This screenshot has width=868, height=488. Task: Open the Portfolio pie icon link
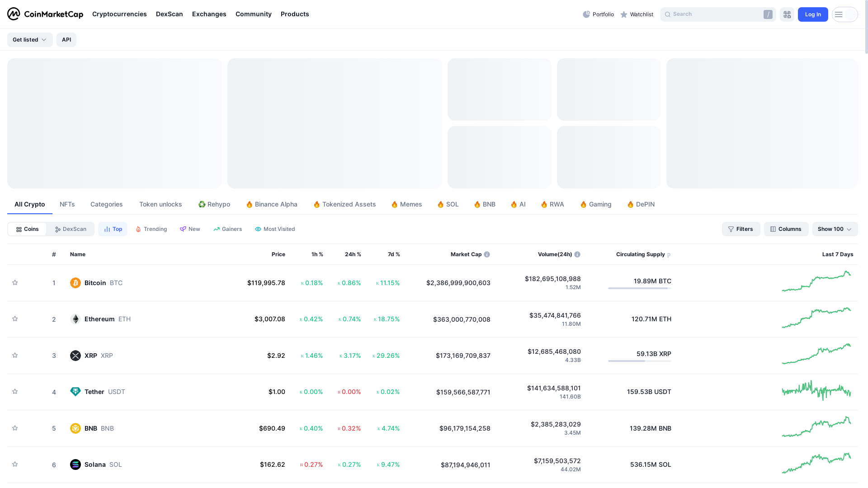(598, 14)
